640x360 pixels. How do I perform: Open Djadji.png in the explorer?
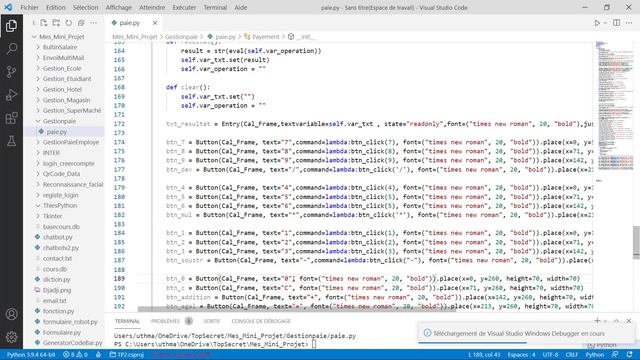pyautogui.click(x=57, y=290)
